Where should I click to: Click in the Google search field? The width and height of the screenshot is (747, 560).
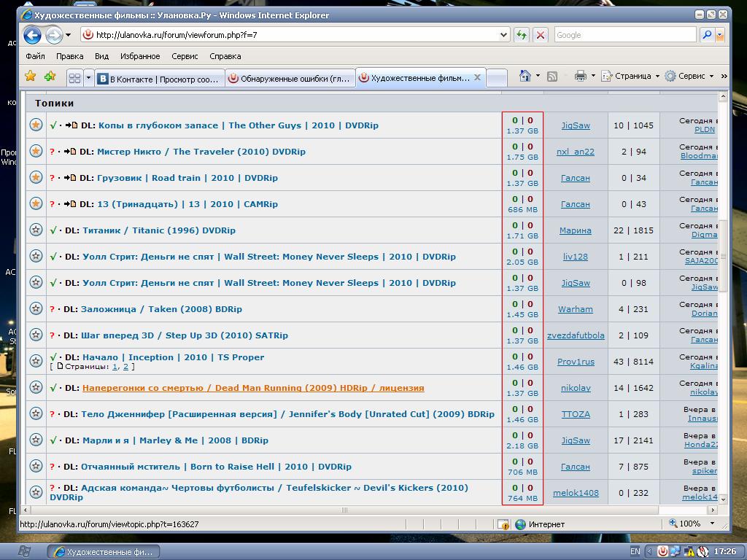click(x=624, y=35)
